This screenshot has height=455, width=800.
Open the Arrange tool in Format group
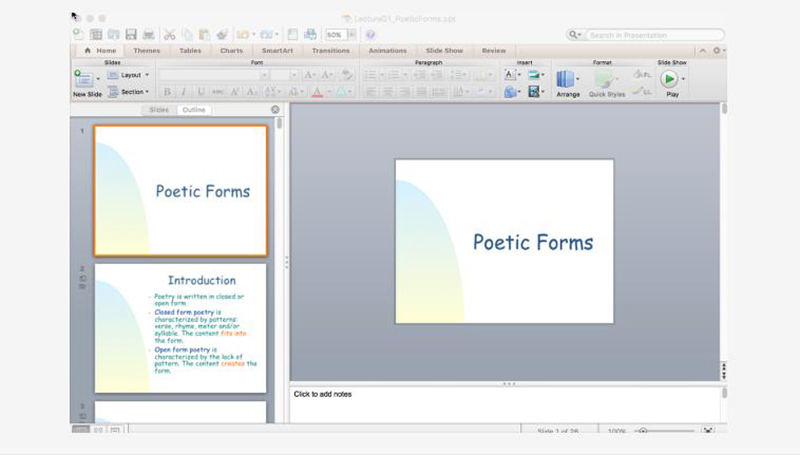coord(567,80)
